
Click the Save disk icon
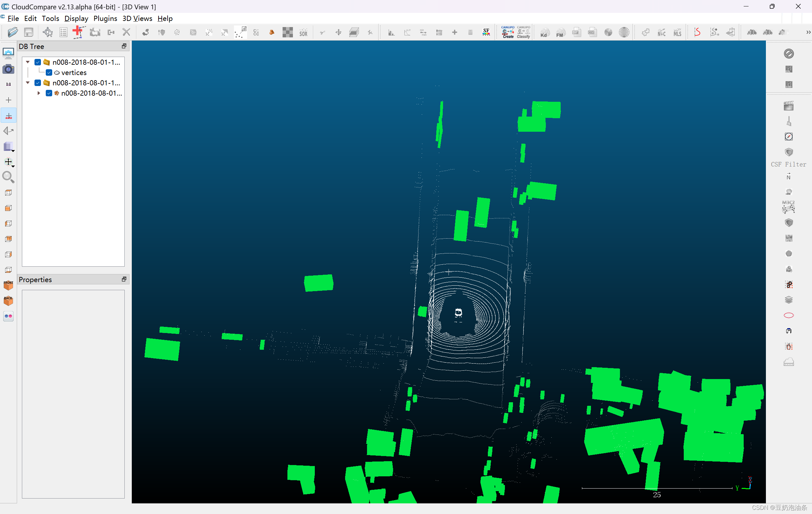(x=29, y=32)
